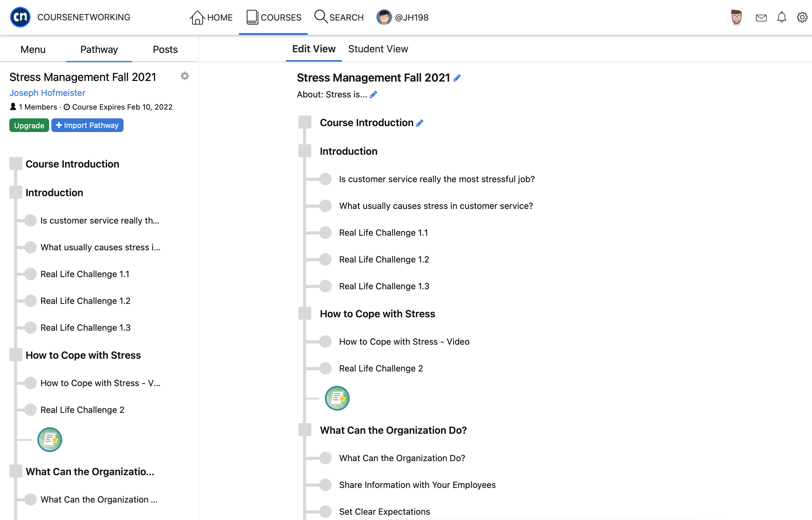Screen dimensions: 812x520
Task: Select sidebar Introduction section
Action: [x=54, y=192]
